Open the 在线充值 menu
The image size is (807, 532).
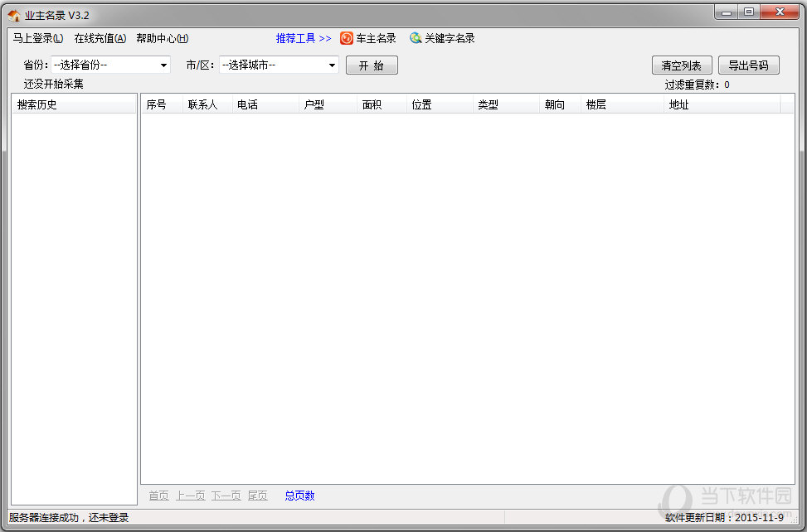pos(100,39)
